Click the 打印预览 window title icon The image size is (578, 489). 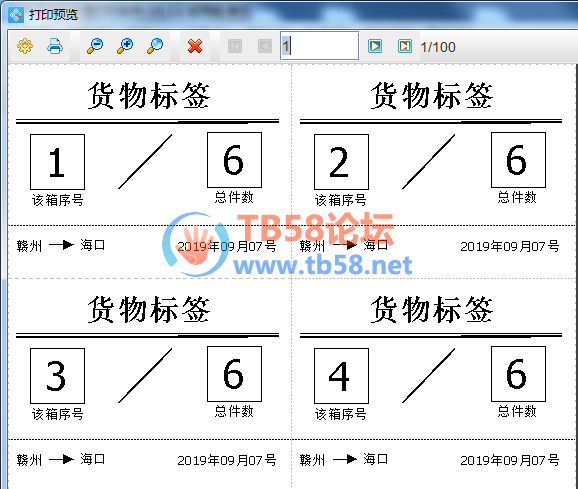point(16,15)
